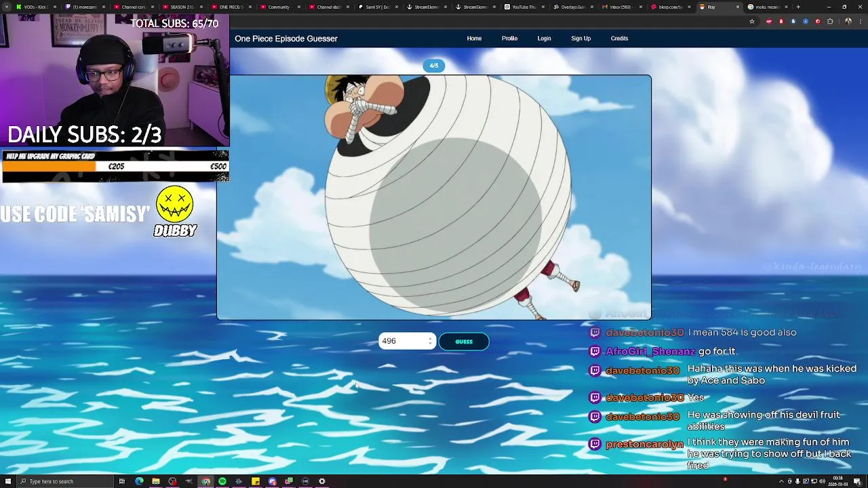868x488 pixels.
Task: Open Chrome from the taskbar
Action: coord(205,481)
